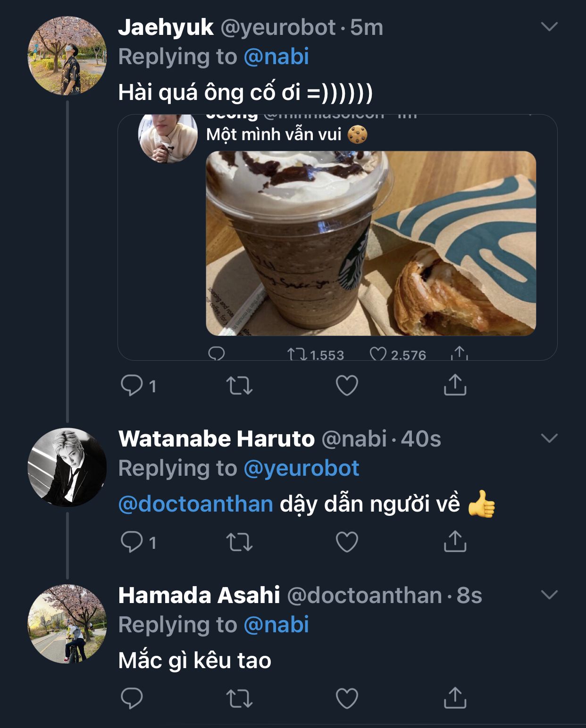Viewport: 586px width, 728px height.
Task: Retweet Watanabe Haruto's tweet
Action: 240,542
